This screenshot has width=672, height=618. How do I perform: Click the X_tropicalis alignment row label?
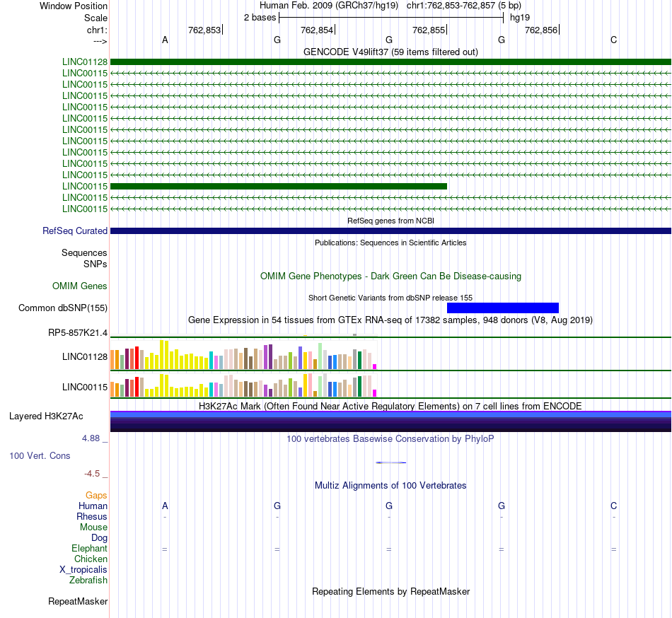83,570
